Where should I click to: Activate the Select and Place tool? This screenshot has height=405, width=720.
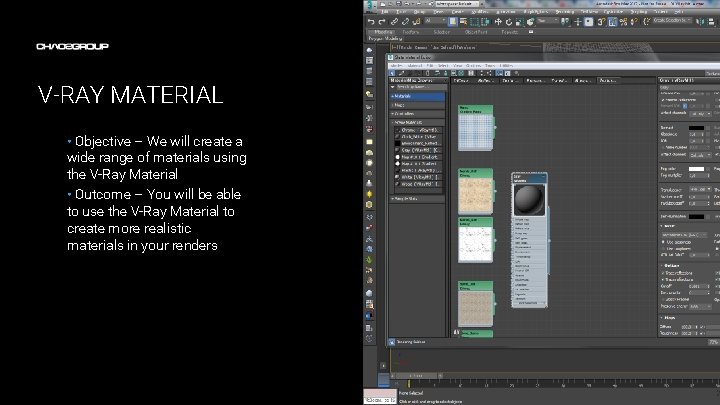[530, 22]
